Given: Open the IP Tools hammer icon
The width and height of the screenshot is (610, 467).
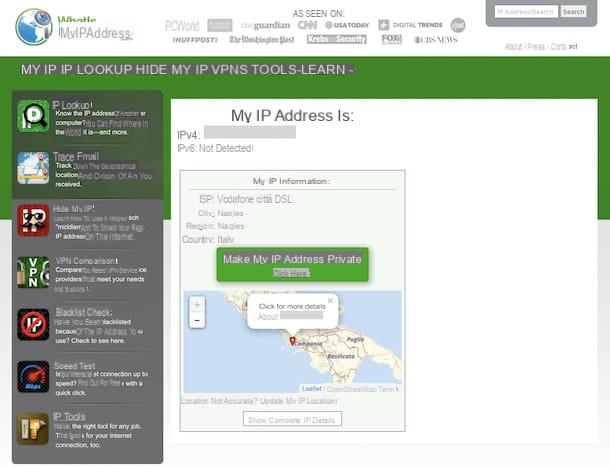Looking at the screenshot, I should (33, 428).
